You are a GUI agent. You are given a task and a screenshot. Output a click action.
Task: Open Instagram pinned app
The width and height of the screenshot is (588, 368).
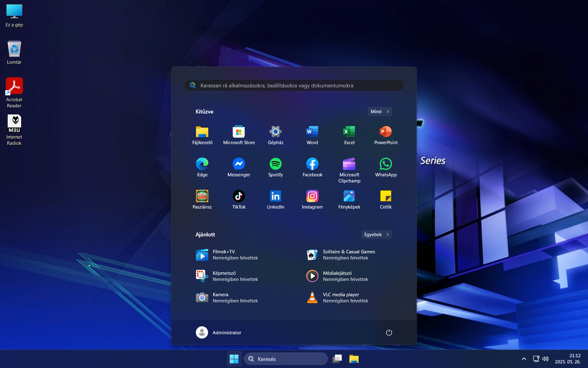[312, 200]
